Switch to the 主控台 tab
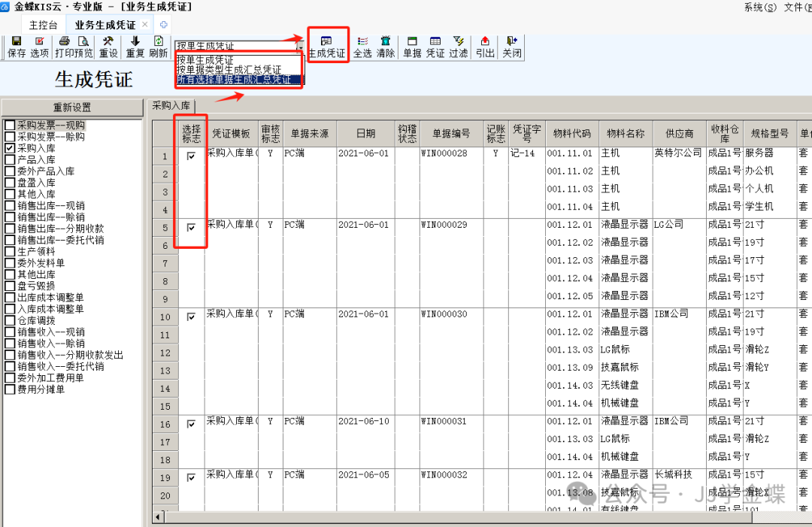 tap(42, 25)
